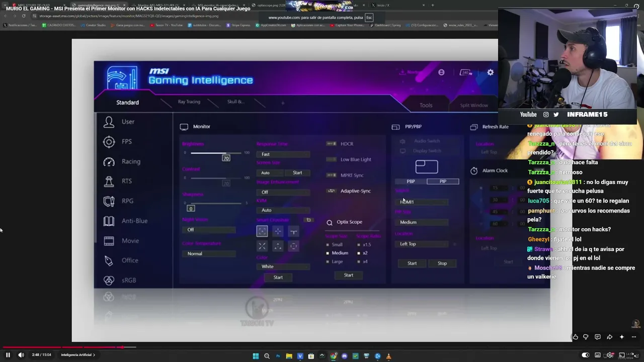Choose the circle smart crosshair

pyautogui.click(x=294, y=246)
